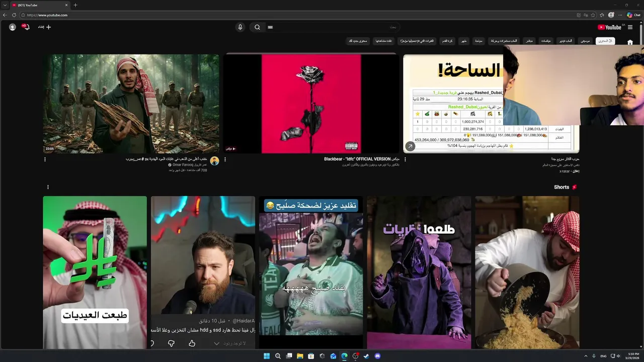Open the 'تقليد عزيز لضحكة صليح' Short
The width and height of the screenshot is (644, 362).
(311, 273)
